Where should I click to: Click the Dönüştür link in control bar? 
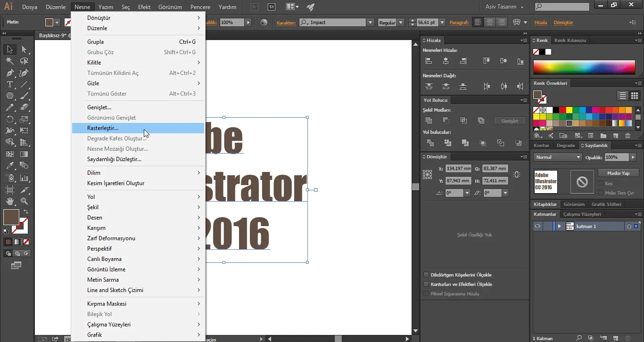pos(563,22)
